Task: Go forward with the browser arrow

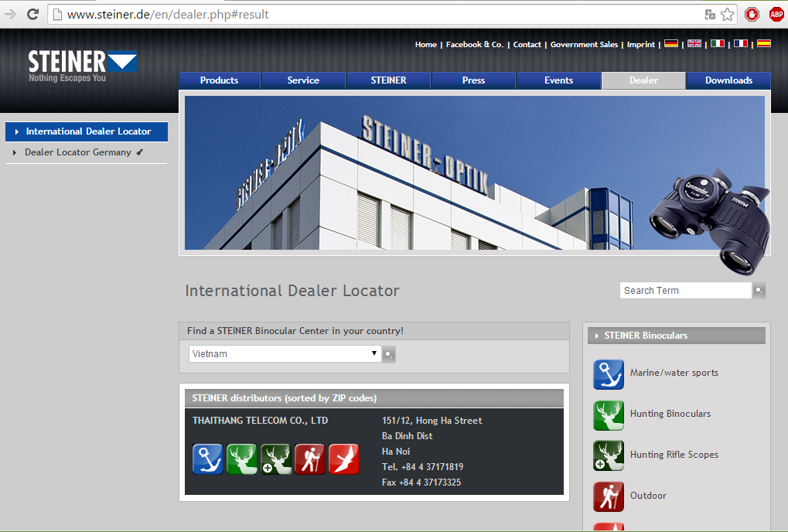Action: 10,14
